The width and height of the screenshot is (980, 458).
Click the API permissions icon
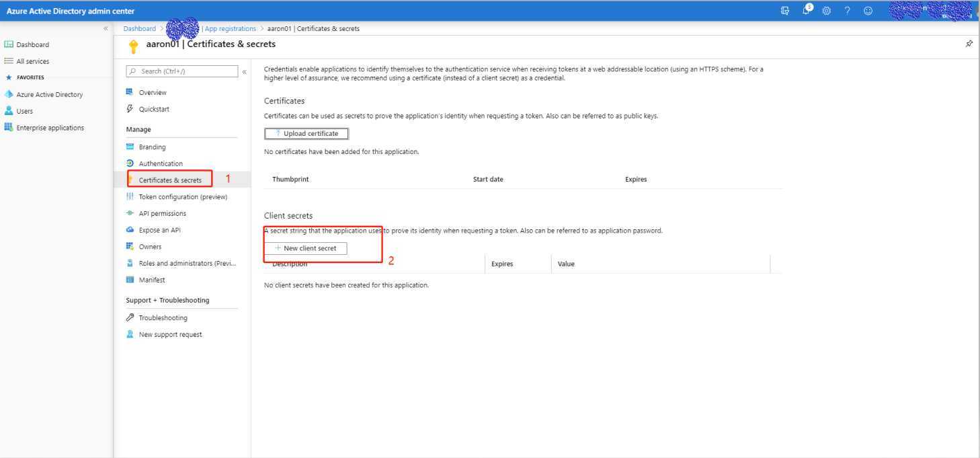click(130, 213)
